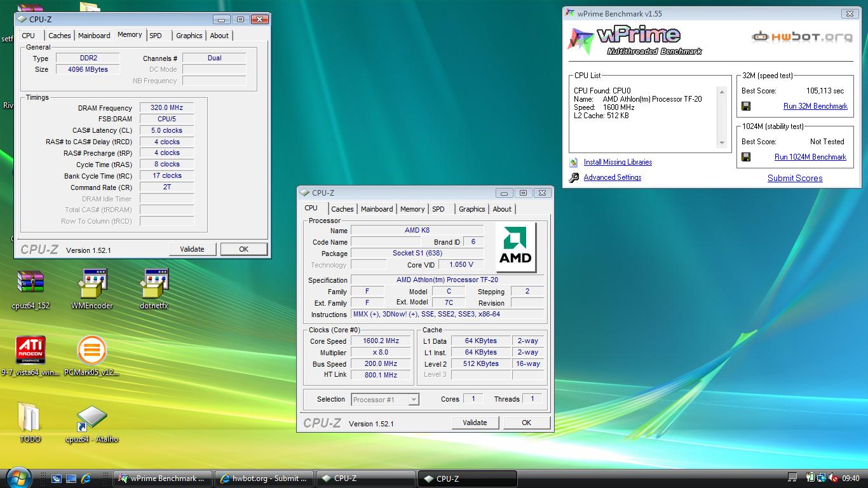Click the floppy save icon for 32M score

[x=746, y=106]
